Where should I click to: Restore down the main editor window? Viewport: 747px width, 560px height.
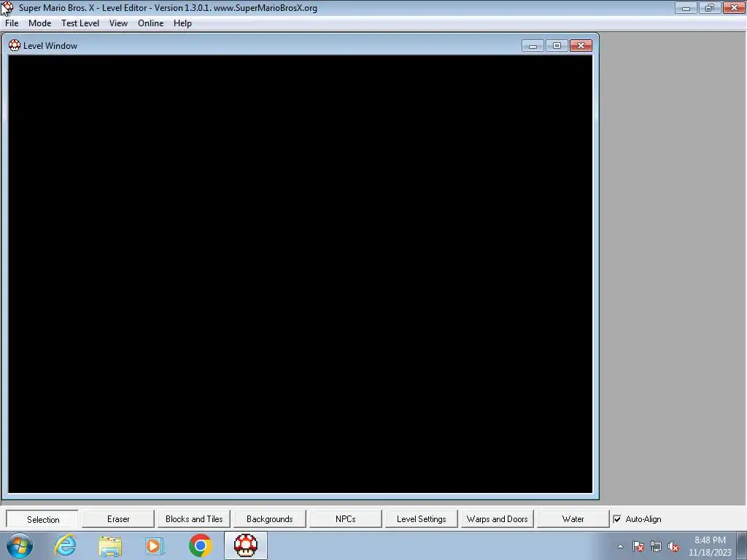point(710,7)
